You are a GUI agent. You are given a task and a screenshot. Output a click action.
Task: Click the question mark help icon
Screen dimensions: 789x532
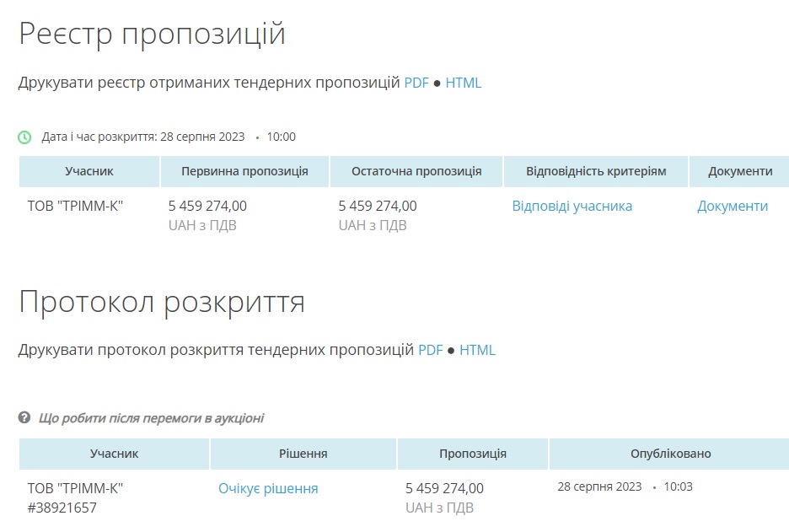[x=24, y=417]
